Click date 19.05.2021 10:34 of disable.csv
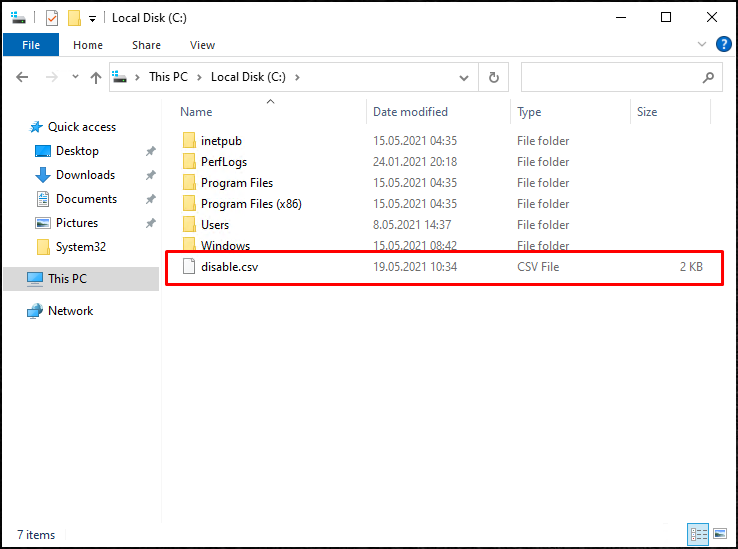The image size is (738, 549). pyautogui.click(x=415, y=266)
